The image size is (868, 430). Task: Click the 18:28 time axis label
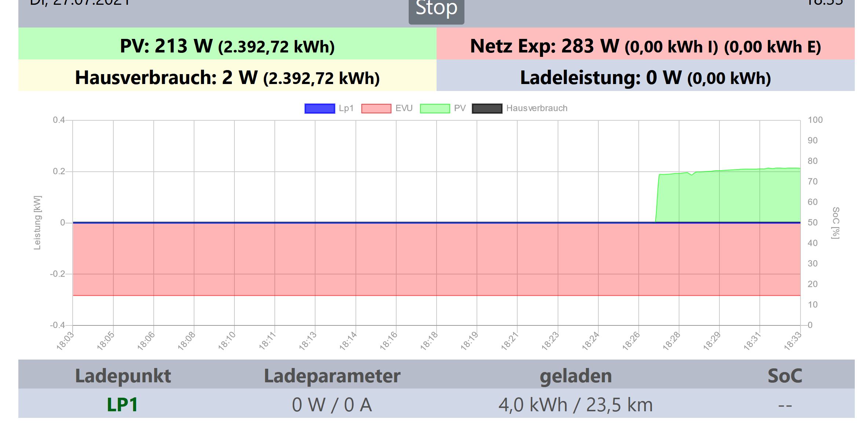pyautogui.click(x=672, y=341)
